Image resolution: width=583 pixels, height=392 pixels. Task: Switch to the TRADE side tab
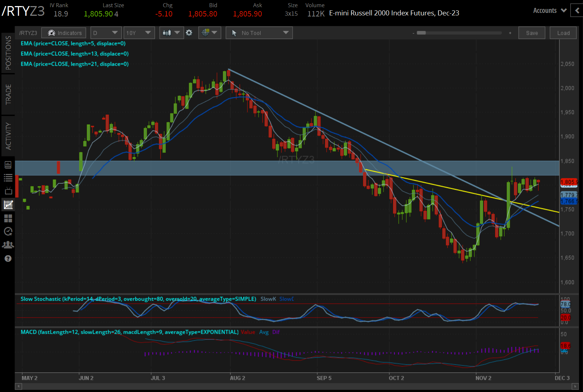pos(8,95)
